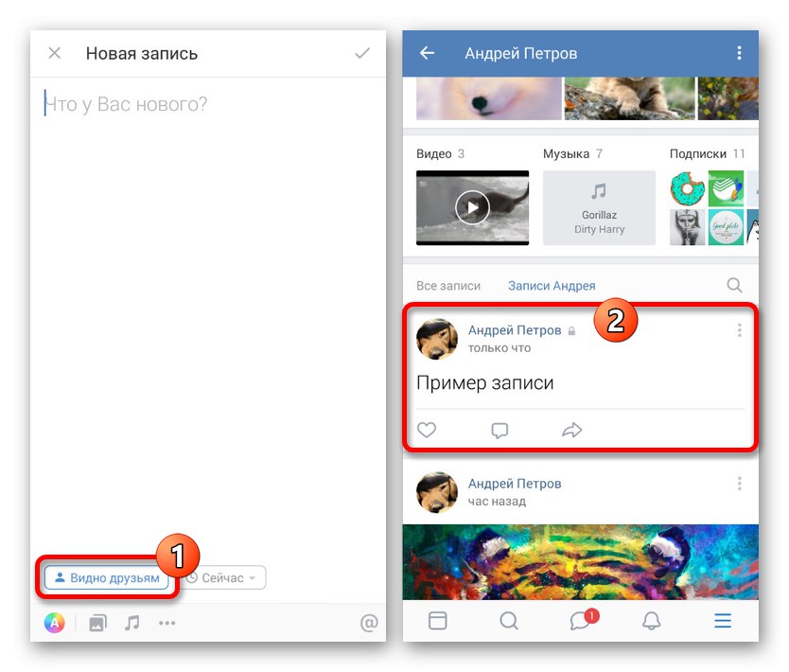
Task: Switch to 'Все записи' tab
Action: point(448,286)
